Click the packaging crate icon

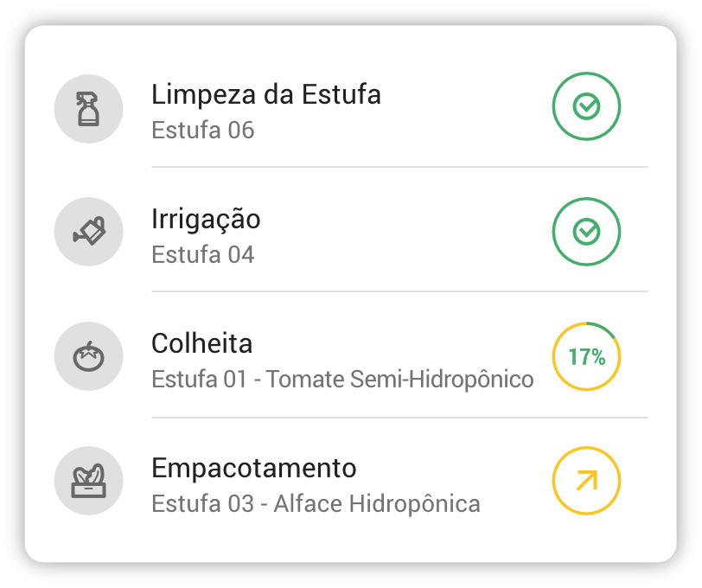pos(87,481)
